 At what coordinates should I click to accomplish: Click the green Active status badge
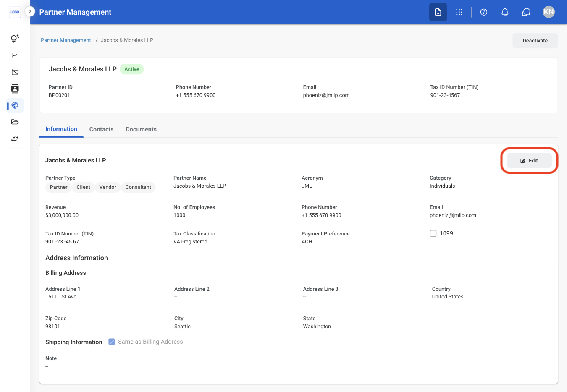[x=132, y=69]
